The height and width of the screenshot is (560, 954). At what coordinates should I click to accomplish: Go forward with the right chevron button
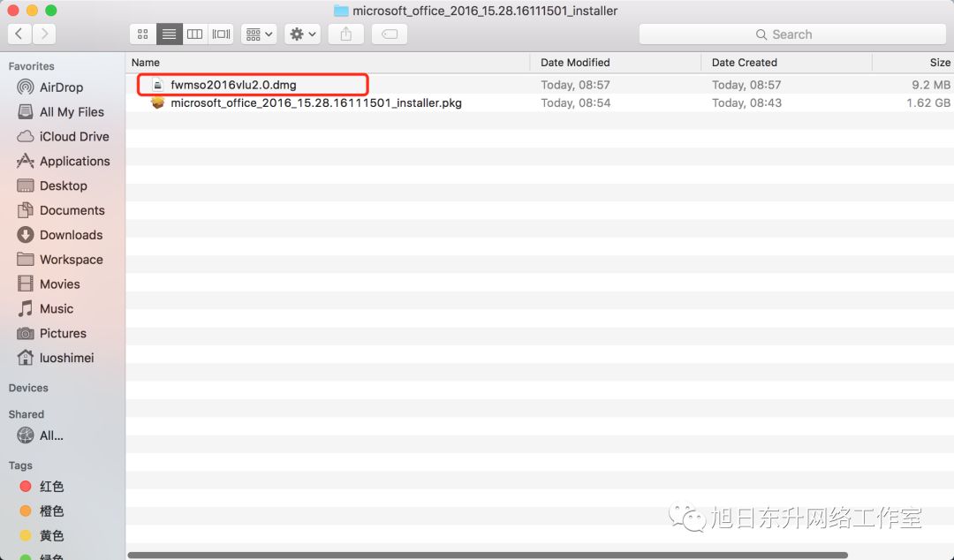tap(44, 34)
